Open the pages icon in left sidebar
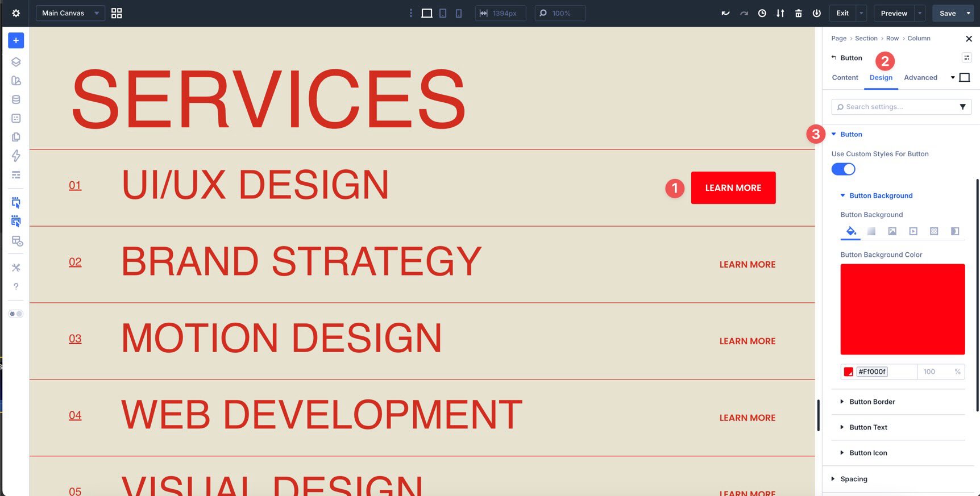Viewport: 980px width, 496px height. (x=16, y=137)
